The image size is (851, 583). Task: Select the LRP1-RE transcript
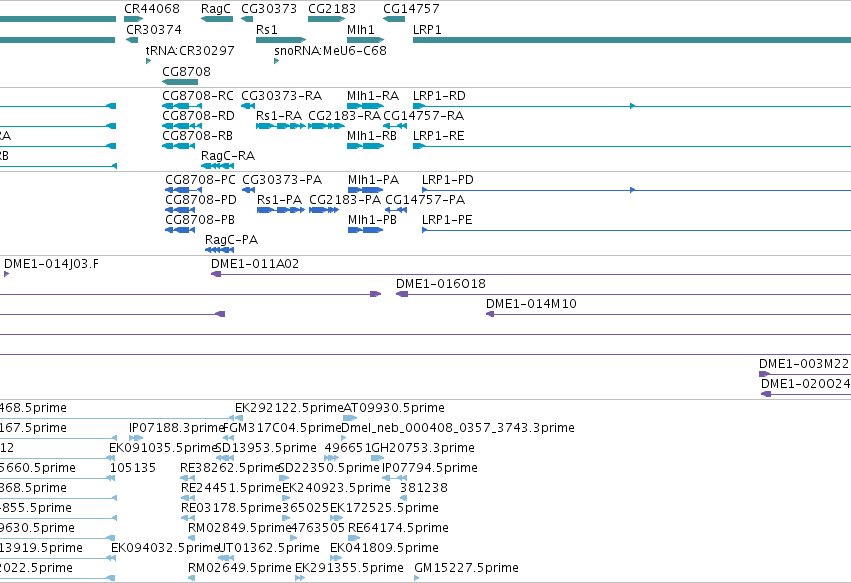pos(632,146)
